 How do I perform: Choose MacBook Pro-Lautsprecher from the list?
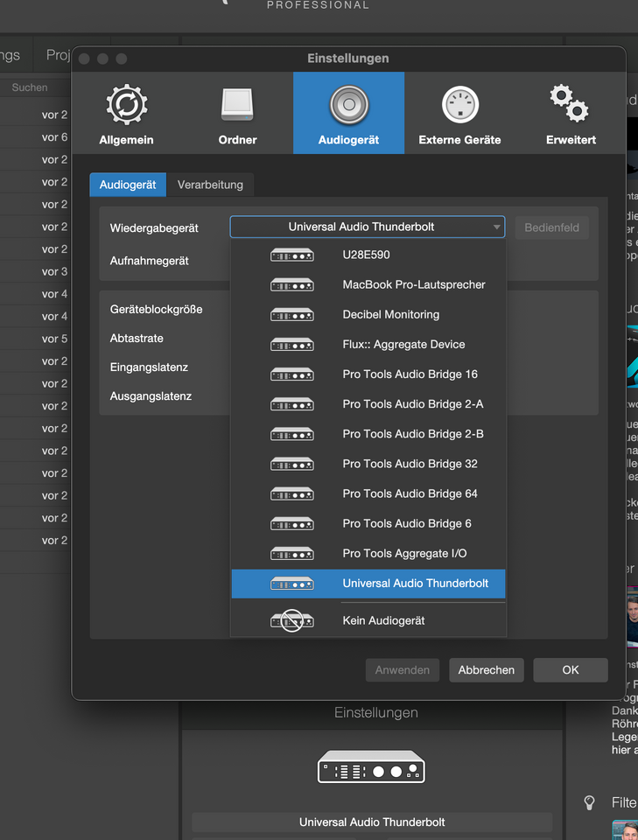point(368,284)
